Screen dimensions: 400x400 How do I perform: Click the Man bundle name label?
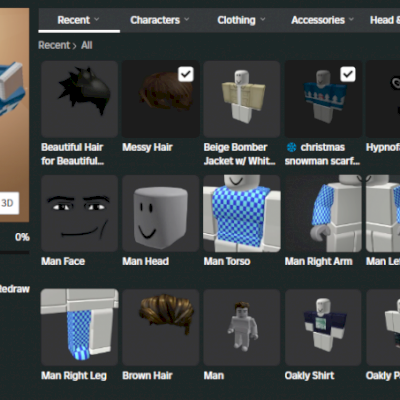(214, 376)
